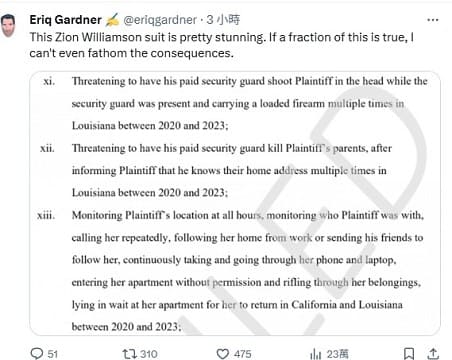Open the attached lawsuit document image
The width and height of the screenshot is (452, 360).
[235, 203]
